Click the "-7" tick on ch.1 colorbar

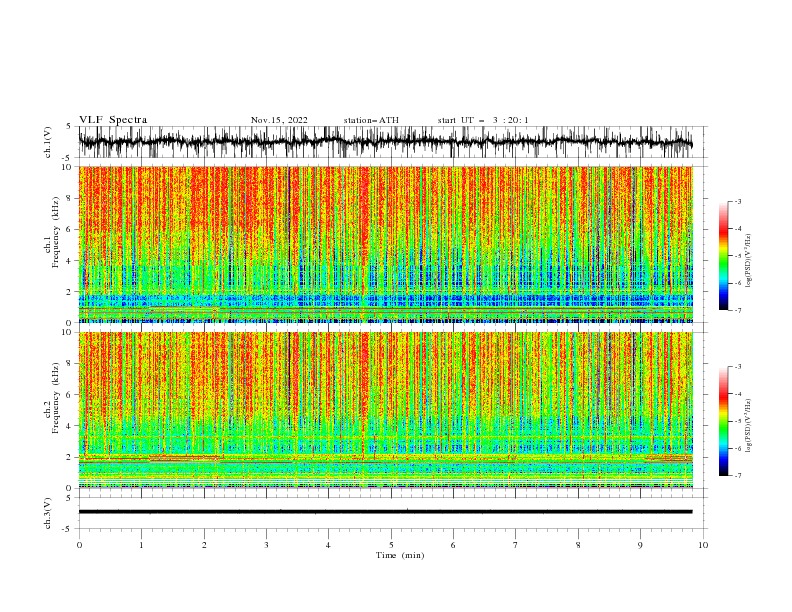738,310
